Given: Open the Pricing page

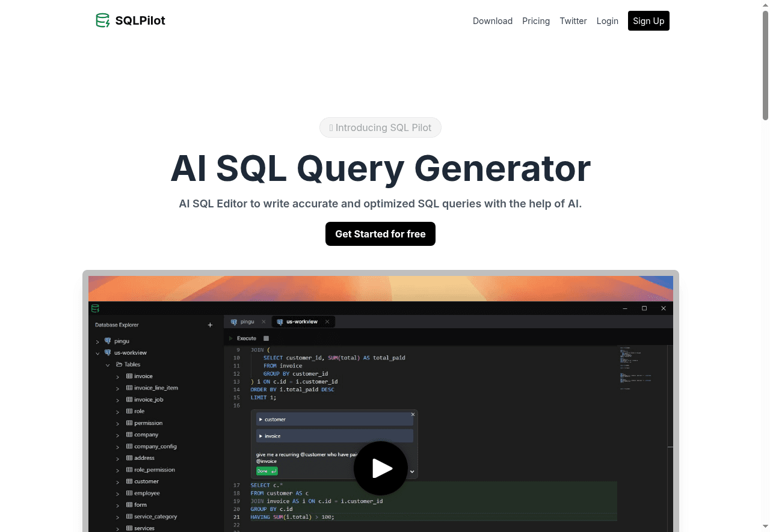Looking at the screenshot, I should 536,21.
